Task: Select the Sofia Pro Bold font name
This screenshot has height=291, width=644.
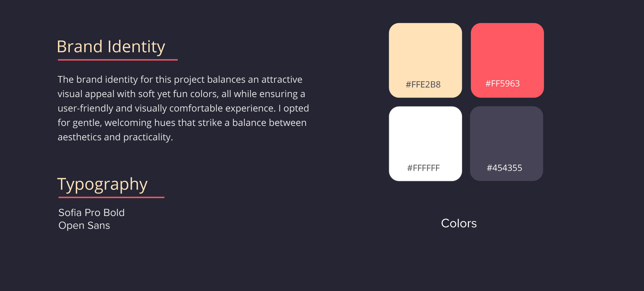Action: (91, 213)
